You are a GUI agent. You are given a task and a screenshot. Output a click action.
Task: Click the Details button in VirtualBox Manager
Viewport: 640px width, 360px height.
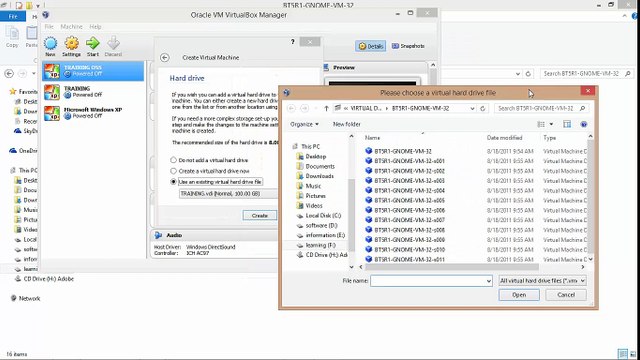pos(371,46)
